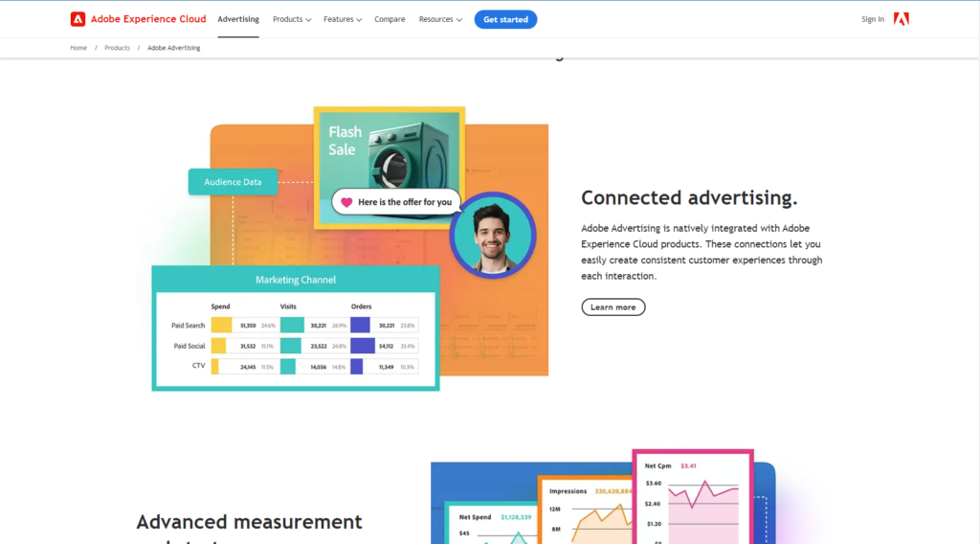The height and width of the screenshot is (544, 980).
Task: Click the Net Spend chart card
Action: coord(492,523)
